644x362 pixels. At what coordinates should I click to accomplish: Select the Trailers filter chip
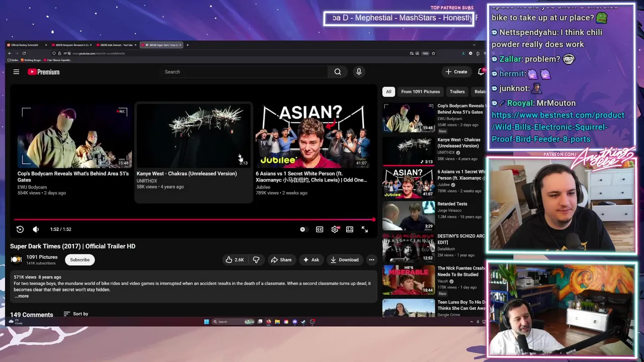click(457, 92)
